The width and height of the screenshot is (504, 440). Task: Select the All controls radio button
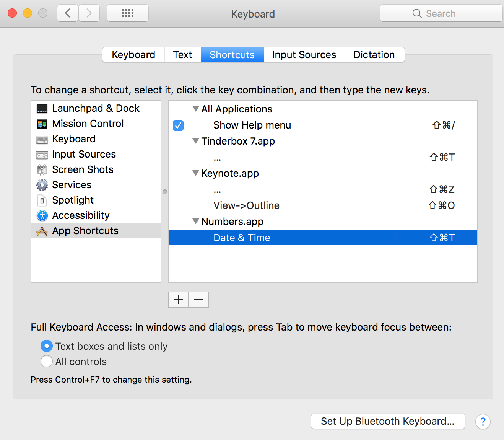pos(46,361)
